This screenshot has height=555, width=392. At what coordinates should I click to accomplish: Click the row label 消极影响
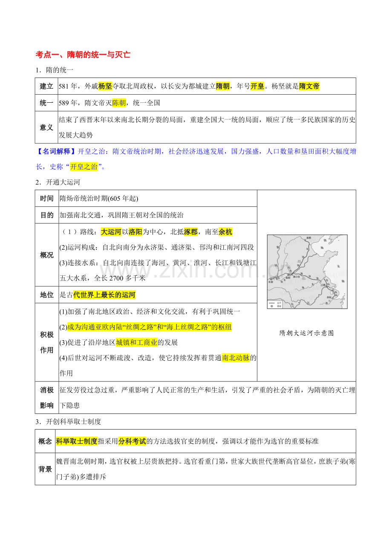point(47,397)
